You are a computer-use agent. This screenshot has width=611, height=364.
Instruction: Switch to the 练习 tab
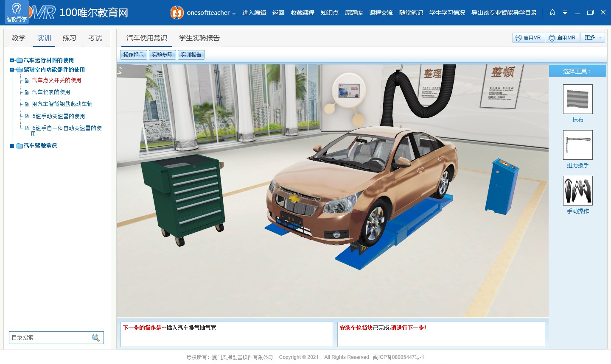tap(69, 38)
